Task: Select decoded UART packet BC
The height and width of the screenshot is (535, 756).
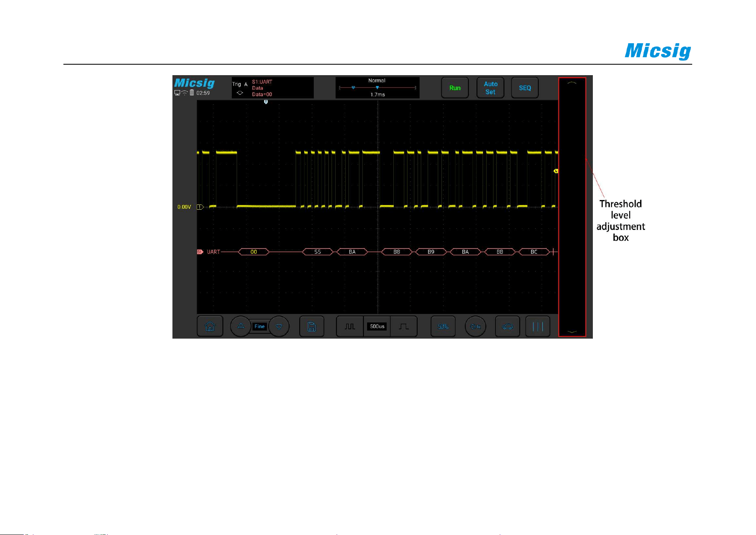Action: pos(534,252)
